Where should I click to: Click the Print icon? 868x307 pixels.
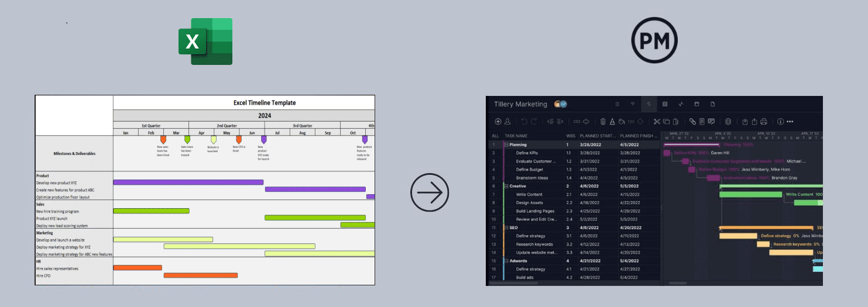764,122
